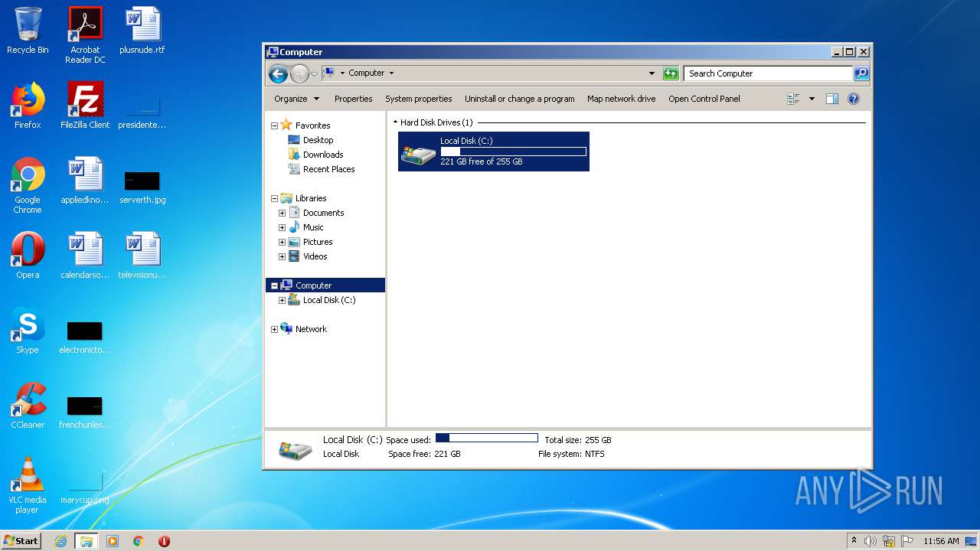Screen dimensions: 980x551
Task: Select Network in the navigation pane
Action: coord(304,329)
